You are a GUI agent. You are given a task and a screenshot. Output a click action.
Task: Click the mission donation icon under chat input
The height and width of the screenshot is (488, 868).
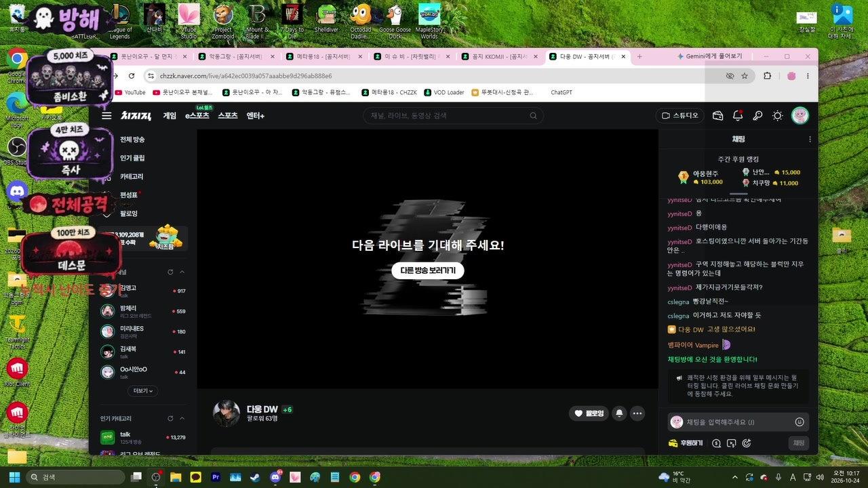coord(746,443)
